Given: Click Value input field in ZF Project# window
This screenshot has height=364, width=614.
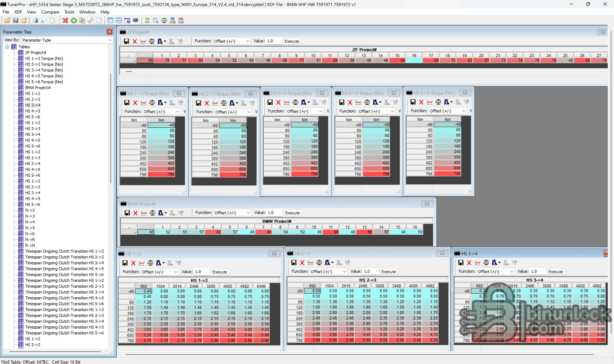Looking at the screenshot, I should [x=273, y=41].
